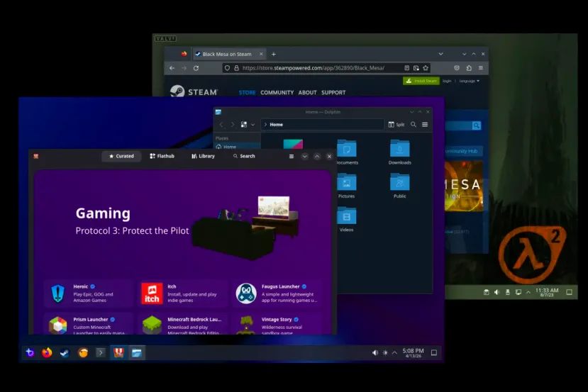Open a new tab in Firefox

coord(274,54)
